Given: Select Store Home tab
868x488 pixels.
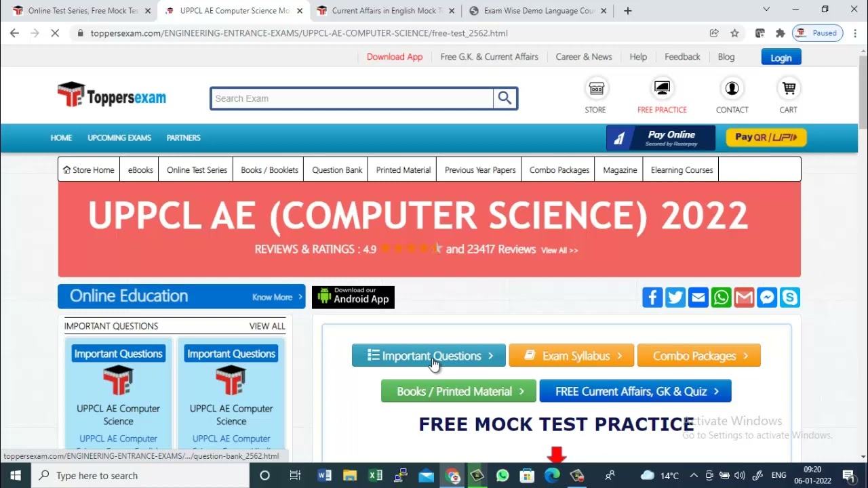Looking at the screenshot, I should coord(89,170).
